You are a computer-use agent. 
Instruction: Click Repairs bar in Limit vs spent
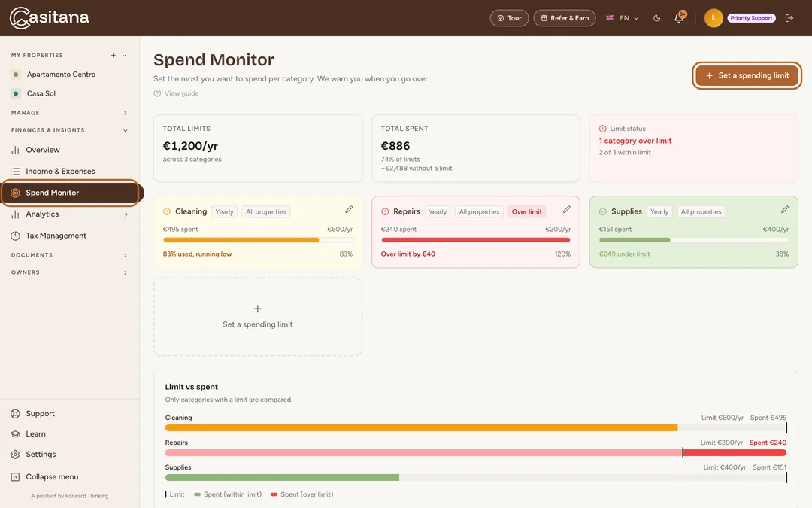475,453
